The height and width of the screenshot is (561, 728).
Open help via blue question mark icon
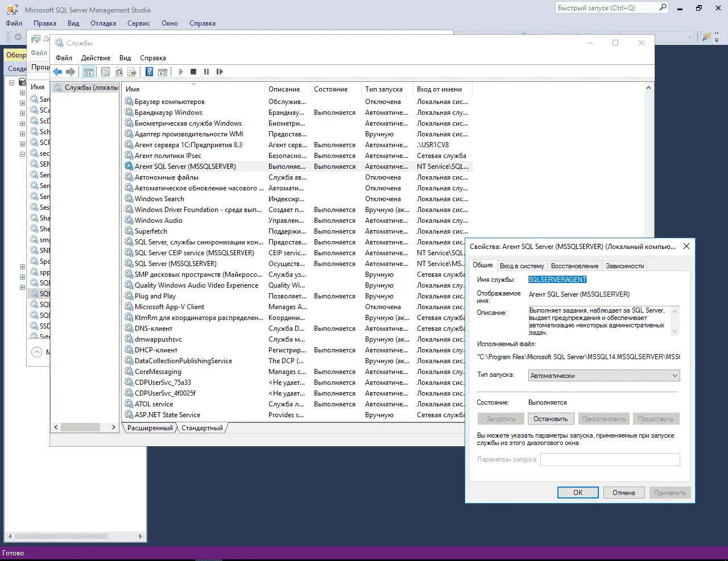[x=149, y=72]
